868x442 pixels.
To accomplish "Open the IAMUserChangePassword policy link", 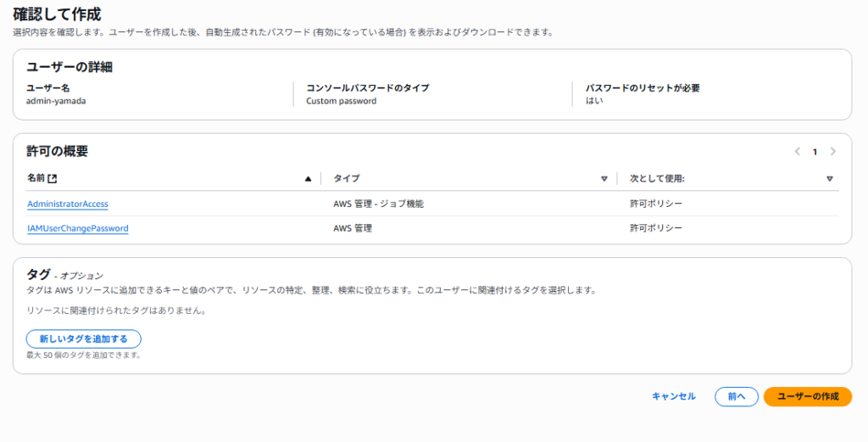I will pyautogui.click(x=78, y=228).
